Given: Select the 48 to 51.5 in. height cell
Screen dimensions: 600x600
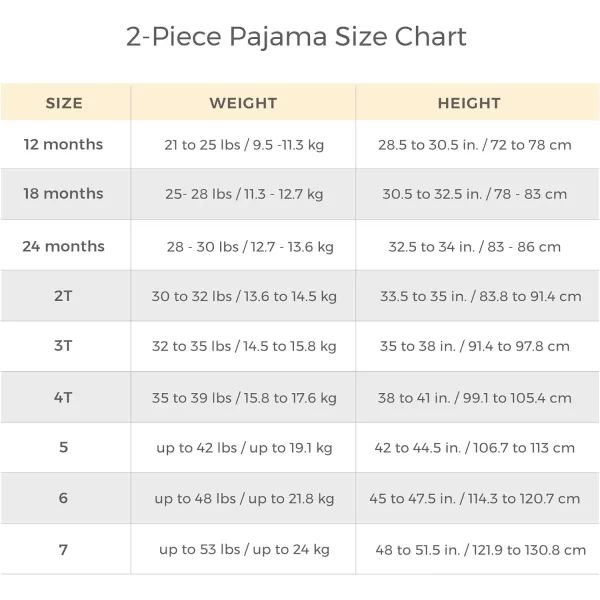Looking at the screenshot, I should 481,550.
